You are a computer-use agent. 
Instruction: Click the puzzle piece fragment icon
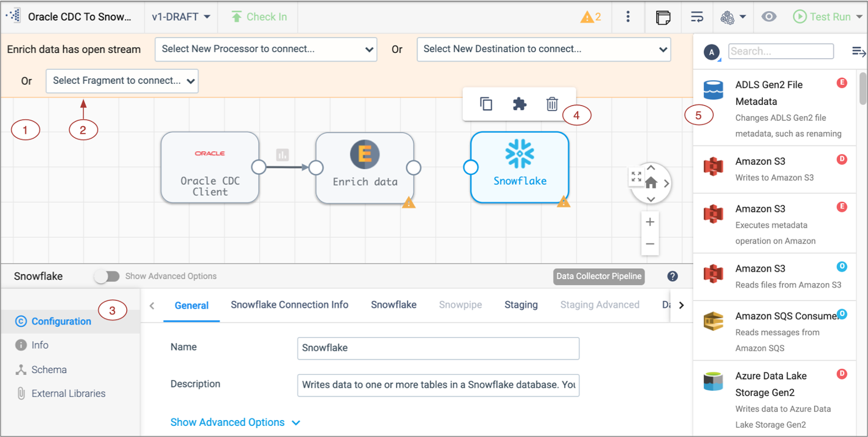(x=520, y=104)
